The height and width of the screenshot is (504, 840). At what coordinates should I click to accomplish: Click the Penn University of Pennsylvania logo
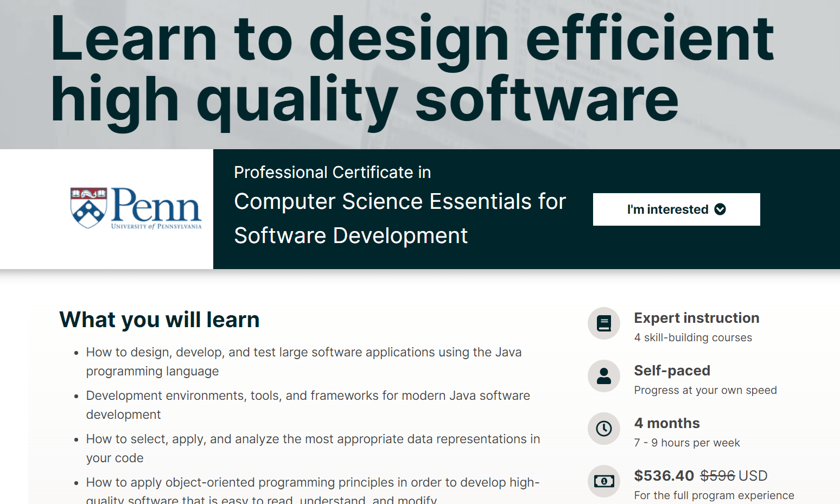(136, 208)
